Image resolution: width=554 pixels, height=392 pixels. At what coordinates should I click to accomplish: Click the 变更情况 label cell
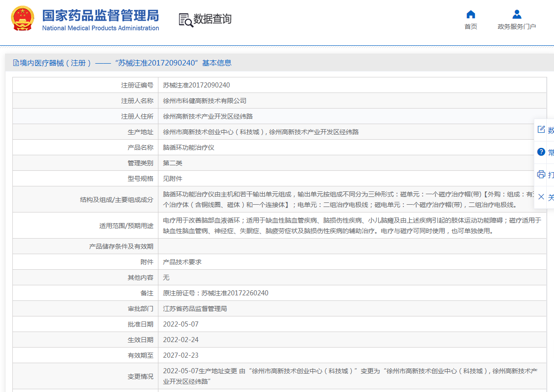point(85,376)
